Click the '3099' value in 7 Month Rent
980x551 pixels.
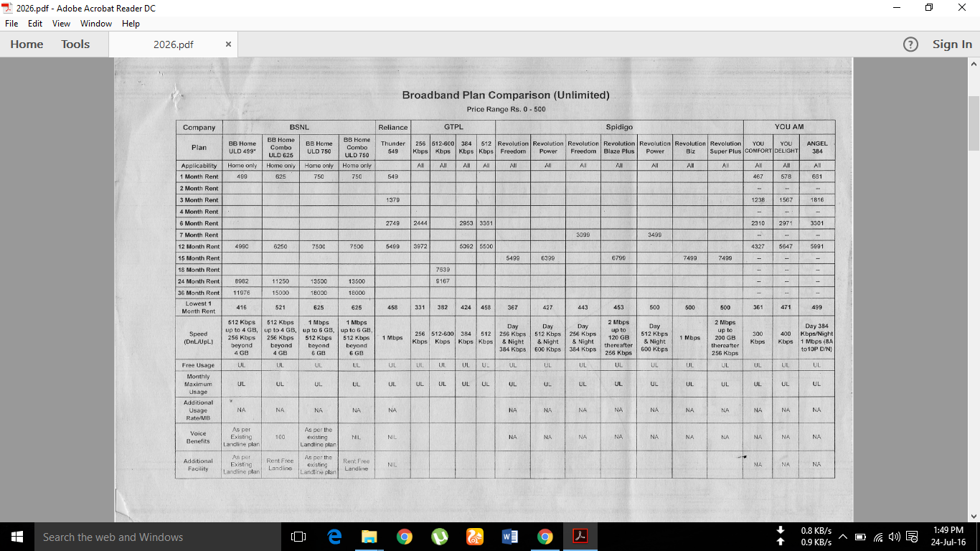pyautogui.click(x=583, y=235)
